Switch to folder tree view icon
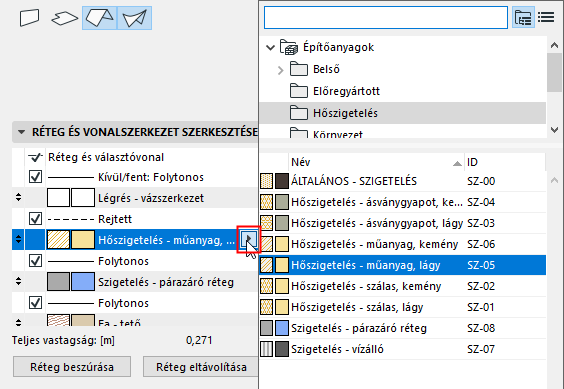The height and width of the screenshot is (389, 564). point(523,17)
